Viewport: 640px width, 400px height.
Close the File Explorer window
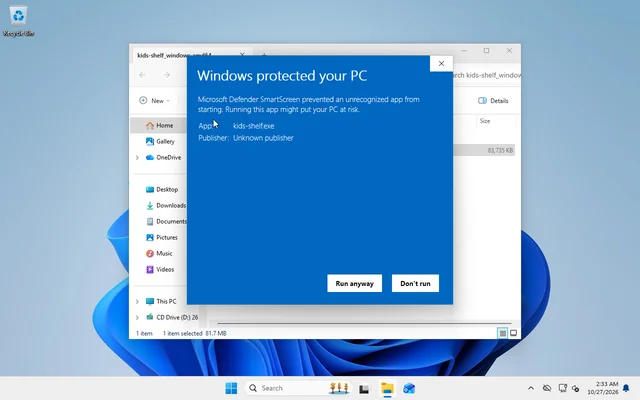509,51
